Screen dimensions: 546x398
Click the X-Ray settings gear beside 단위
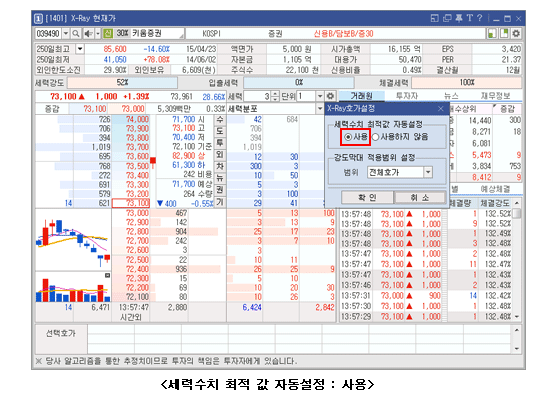coord(330,96)
